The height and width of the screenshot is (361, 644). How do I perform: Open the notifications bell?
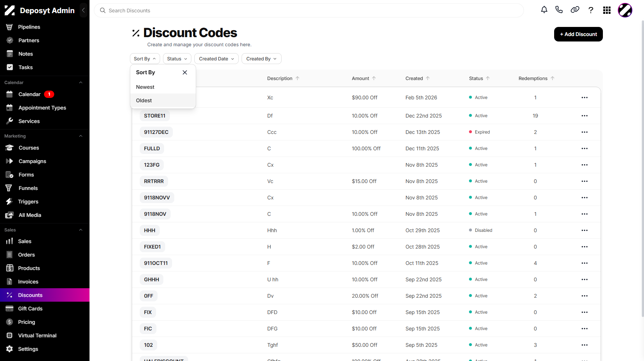click(544, 10)
